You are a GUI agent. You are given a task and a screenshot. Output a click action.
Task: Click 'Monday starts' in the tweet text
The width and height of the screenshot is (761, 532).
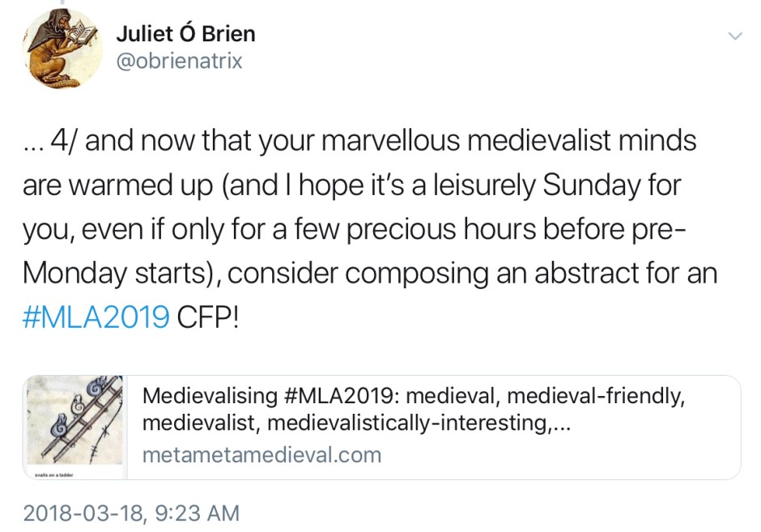[x=113, y=273]
